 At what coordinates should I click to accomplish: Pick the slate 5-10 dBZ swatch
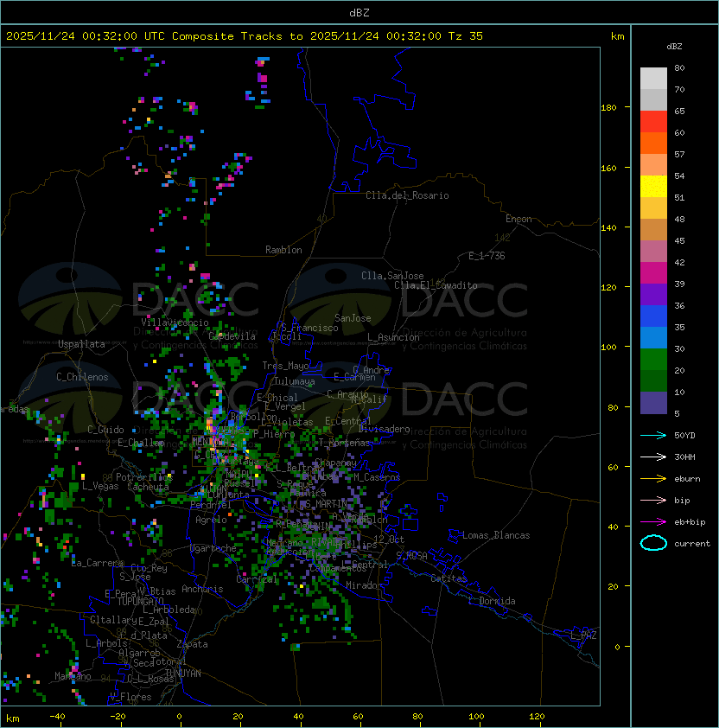(x=653, y=403)
